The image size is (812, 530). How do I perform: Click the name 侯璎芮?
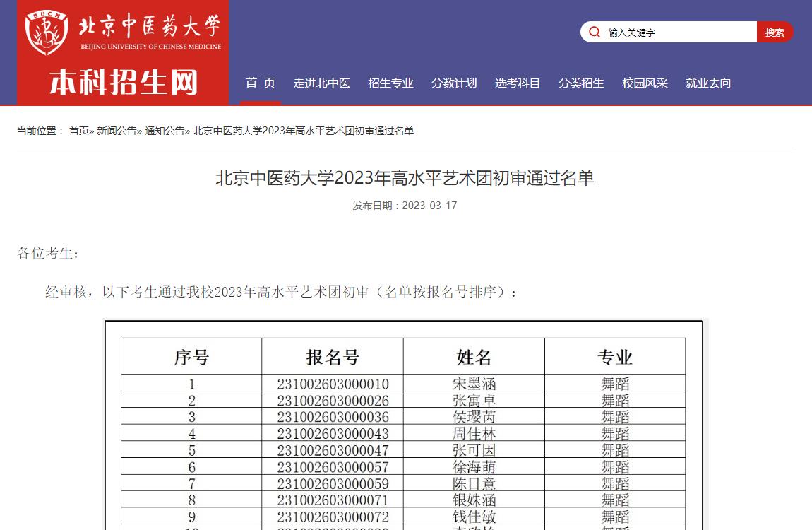[x=474, y=417]
